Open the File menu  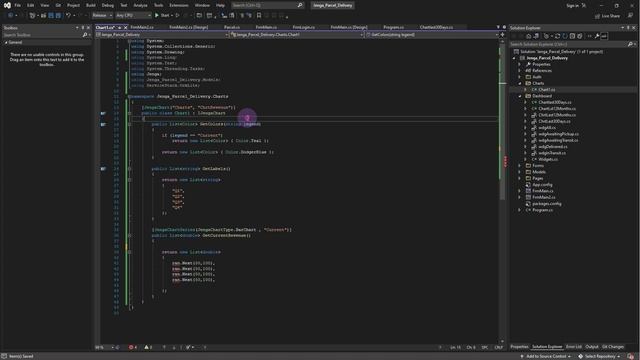point(18,5)
